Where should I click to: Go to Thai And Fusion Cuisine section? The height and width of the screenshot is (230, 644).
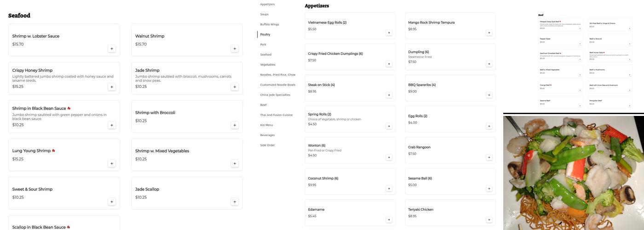coord(276,115)
